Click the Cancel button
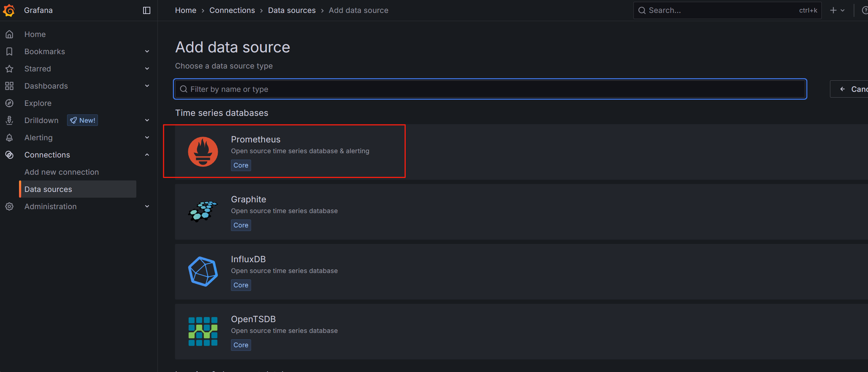 pyautogui.click(x=849, y=89)
